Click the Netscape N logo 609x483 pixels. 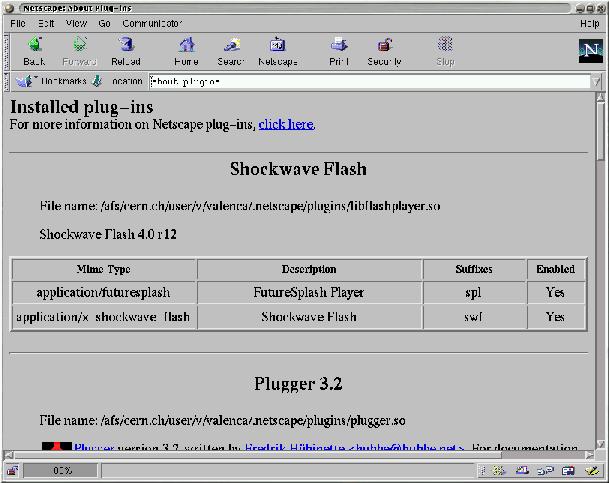click(590, 51)
